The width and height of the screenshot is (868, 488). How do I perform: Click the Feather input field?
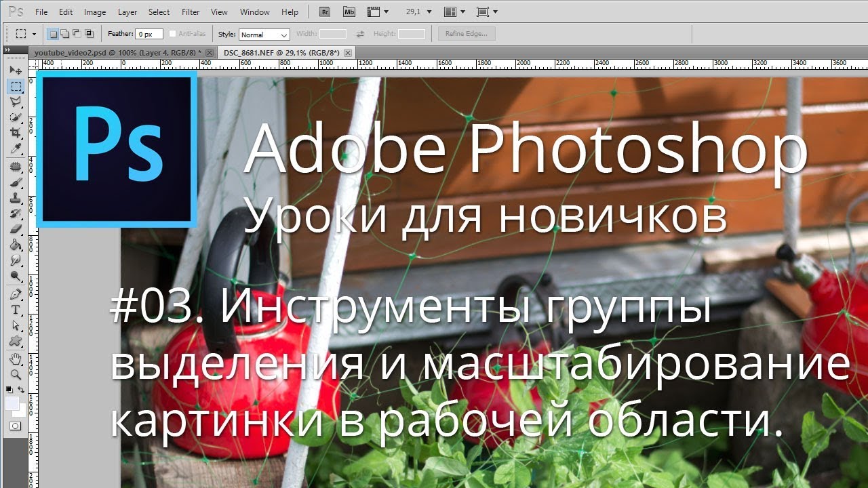(x=149, y=34)
